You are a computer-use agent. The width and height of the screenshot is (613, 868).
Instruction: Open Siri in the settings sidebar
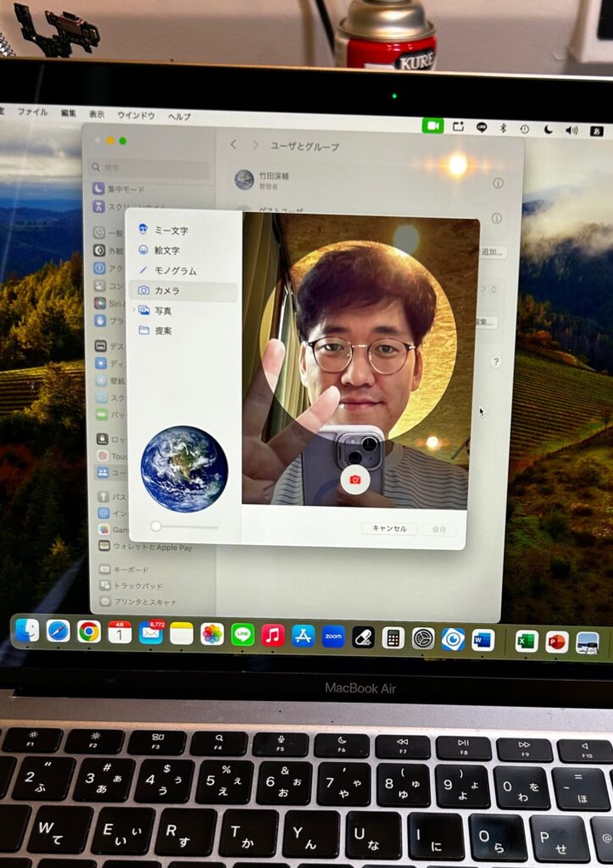(108, 303)
